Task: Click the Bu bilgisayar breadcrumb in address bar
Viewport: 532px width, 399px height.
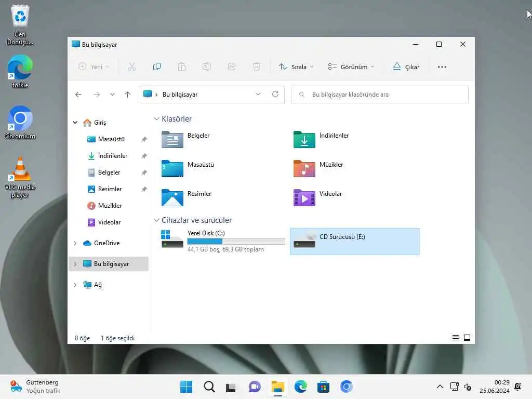Action: (180, 95)
